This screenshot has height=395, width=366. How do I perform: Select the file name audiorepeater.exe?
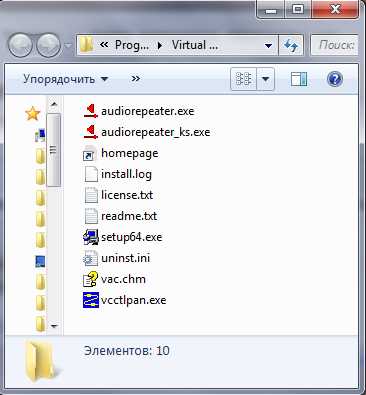pos(148,111)
